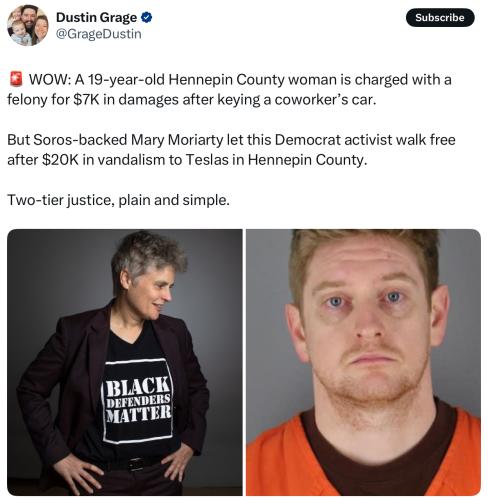This screenshot has height=500, width=488.
Task: Open the Dustin Grage display name
Action: (96, 17)
